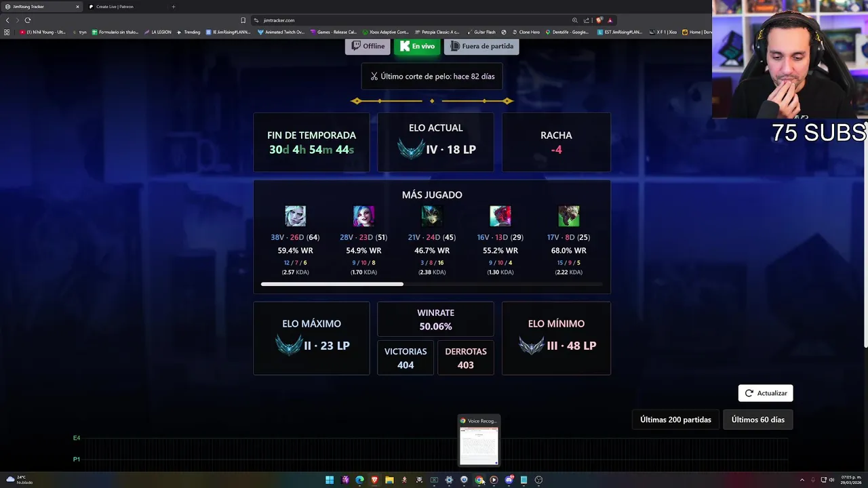
Task: Click the '59.4% WR' text
Action: click(295, 251)
